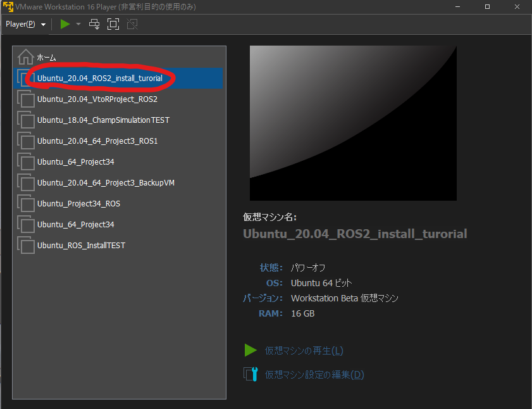Click the VMware Workstation title bar logo icon
This screenshot has width=532, height=409.
(x=8, y=6)
